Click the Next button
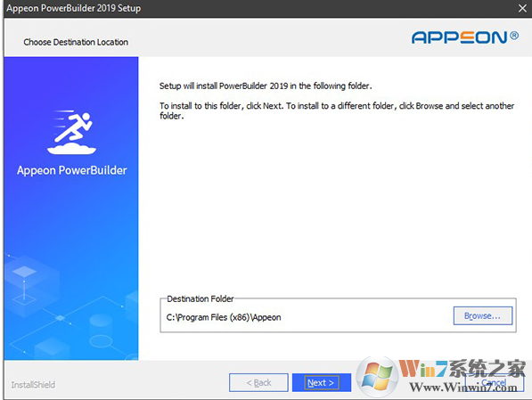532x400 pixels. (x=322, y=383)
